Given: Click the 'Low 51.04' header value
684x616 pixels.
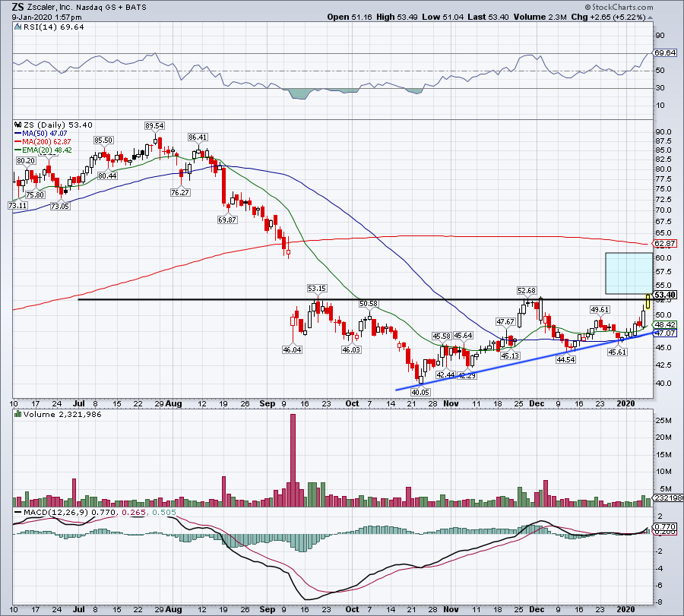Looking at the screenshot, I should 443,17.
